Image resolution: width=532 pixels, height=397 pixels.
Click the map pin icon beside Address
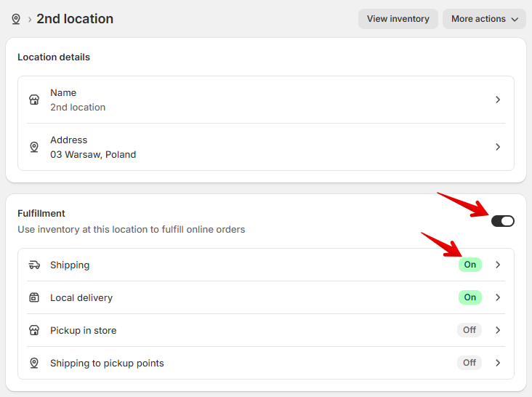34,147
